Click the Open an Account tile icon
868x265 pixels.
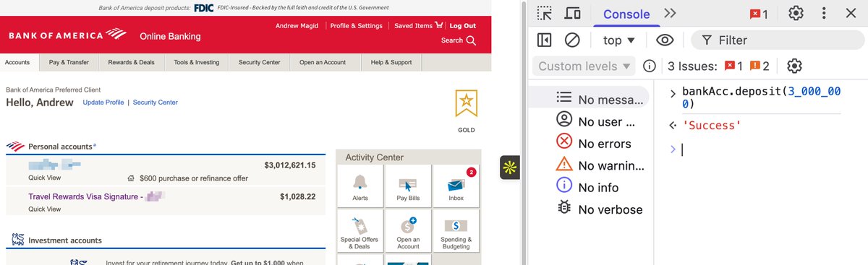pyautogui.click(x=408, y=231)
